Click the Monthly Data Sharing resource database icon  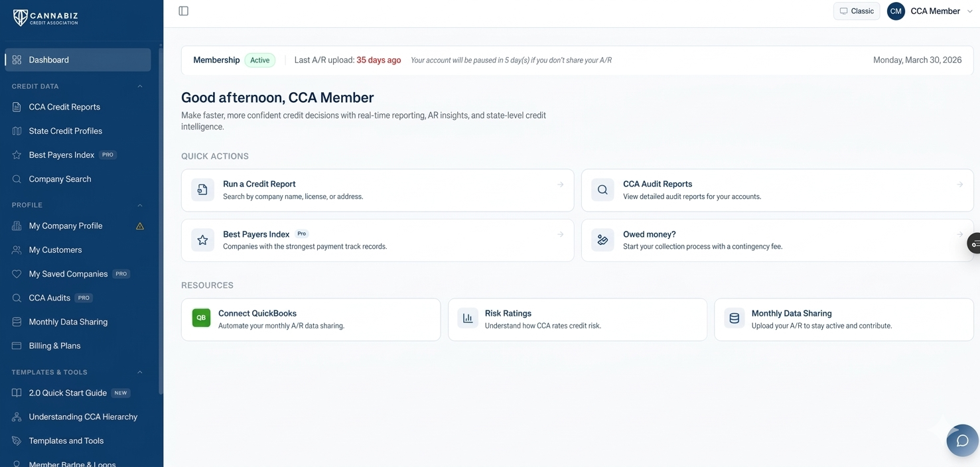pyautogui.click(x=735, y=318)
